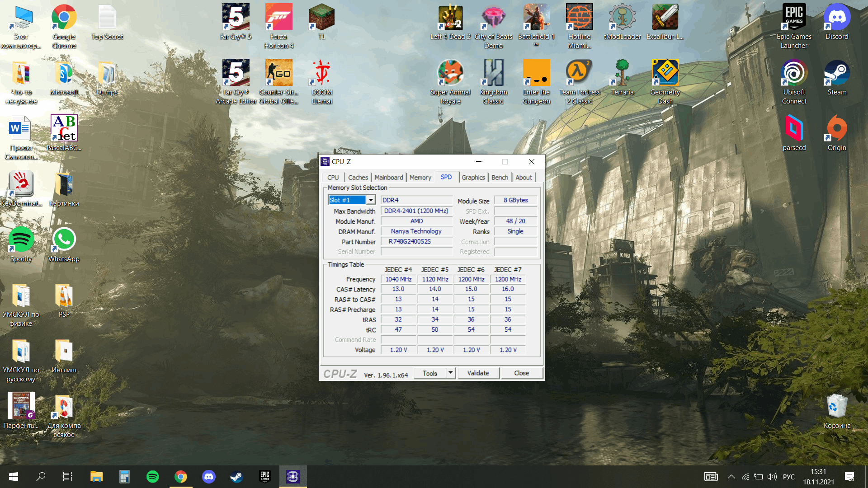This screenshot has height=488, width=868.
Task: Launch Origin desktop shortcut
Action: click(x=837, y=133)
